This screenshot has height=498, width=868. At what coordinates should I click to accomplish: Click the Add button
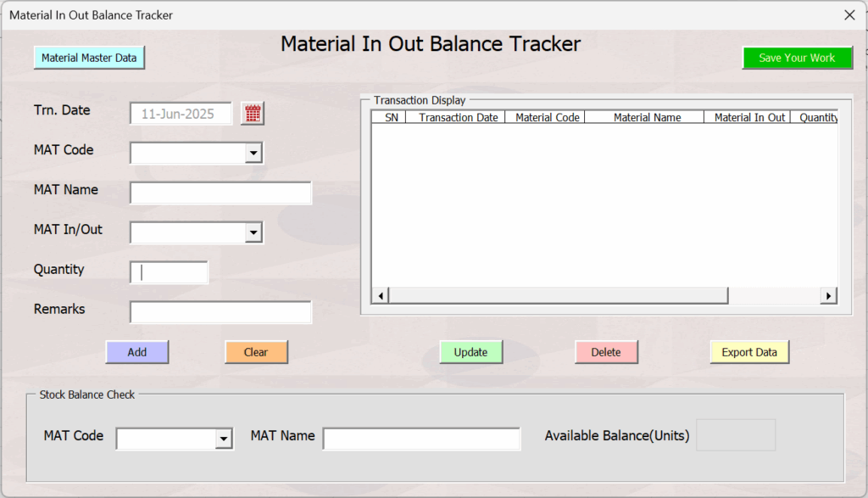[136, 352]
